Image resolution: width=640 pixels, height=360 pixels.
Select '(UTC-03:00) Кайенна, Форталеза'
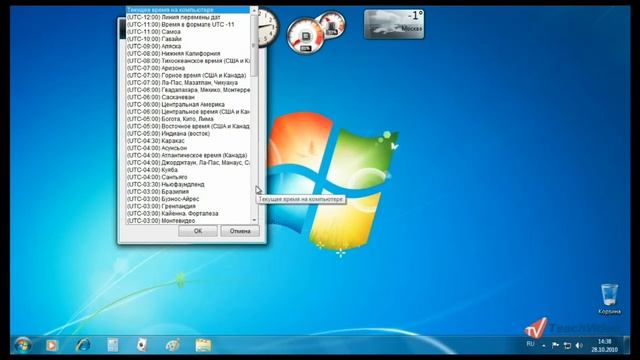188,213
